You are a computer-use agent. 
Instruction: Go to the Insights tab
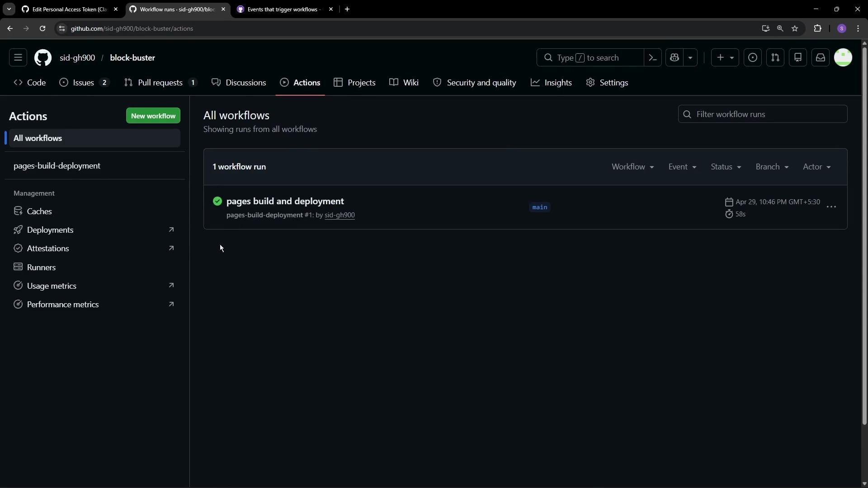(x=552, y=83)
